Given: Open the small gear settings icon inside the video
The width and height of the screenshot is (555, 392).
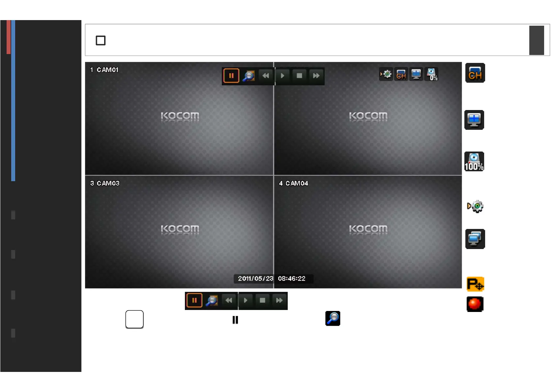Looking at the screenshot, I should [x=386, y=74].
